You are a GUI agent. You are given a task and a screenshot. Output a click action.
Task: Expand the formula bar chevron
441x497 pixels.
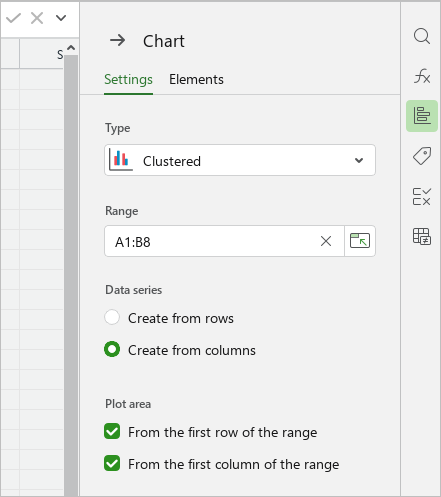point(61,18)
